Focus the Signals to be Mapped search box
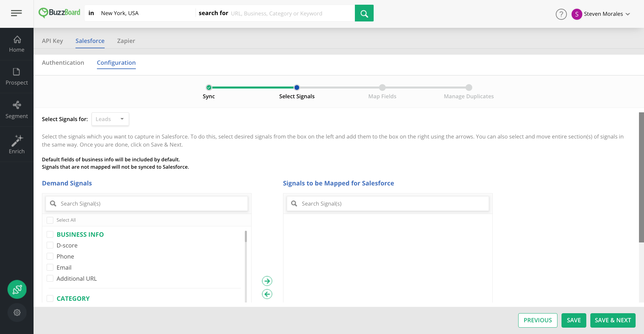The height and width of the screenshot is (334, 644). [388, 204]
